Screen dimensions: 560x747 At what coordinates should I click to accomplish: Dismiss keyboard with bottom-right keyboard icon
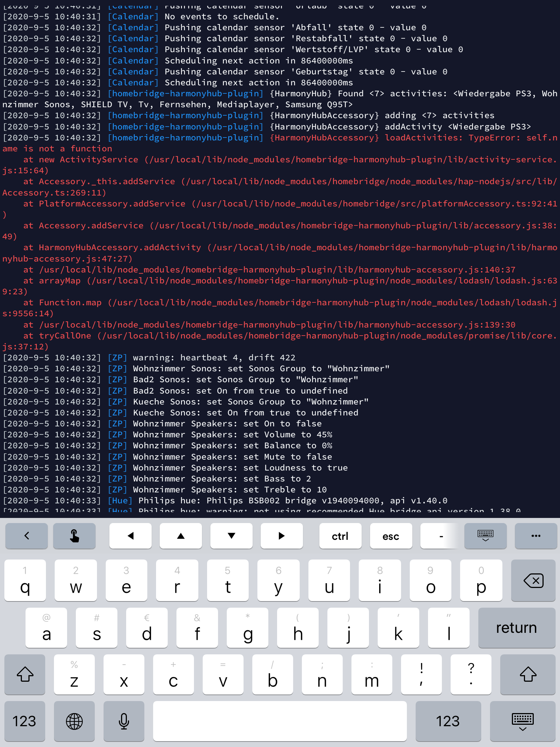click(522, 721)
